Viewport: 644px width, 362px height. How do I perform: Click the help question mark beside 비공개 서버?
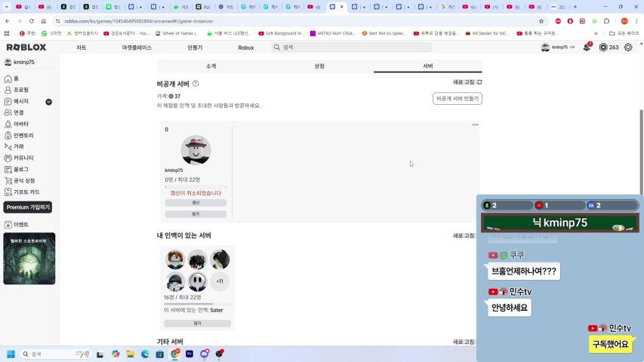coord(196,84)
